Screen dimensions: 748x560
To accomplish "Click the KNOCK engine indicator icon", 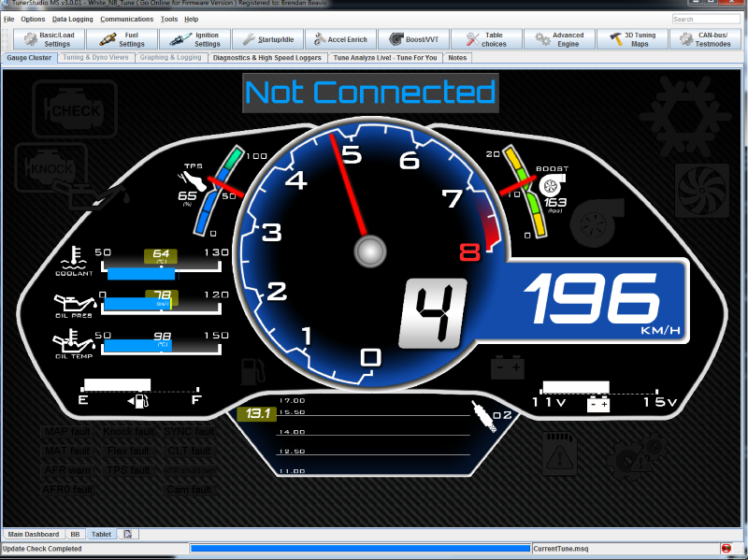I will click(x=52, y=169).
